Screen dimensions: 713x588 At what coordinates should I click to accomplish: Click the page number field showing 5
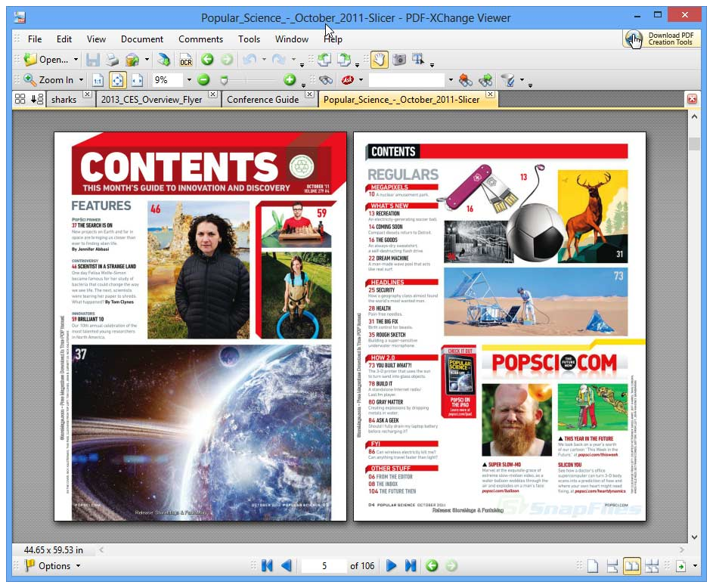[x=324, y=566]
